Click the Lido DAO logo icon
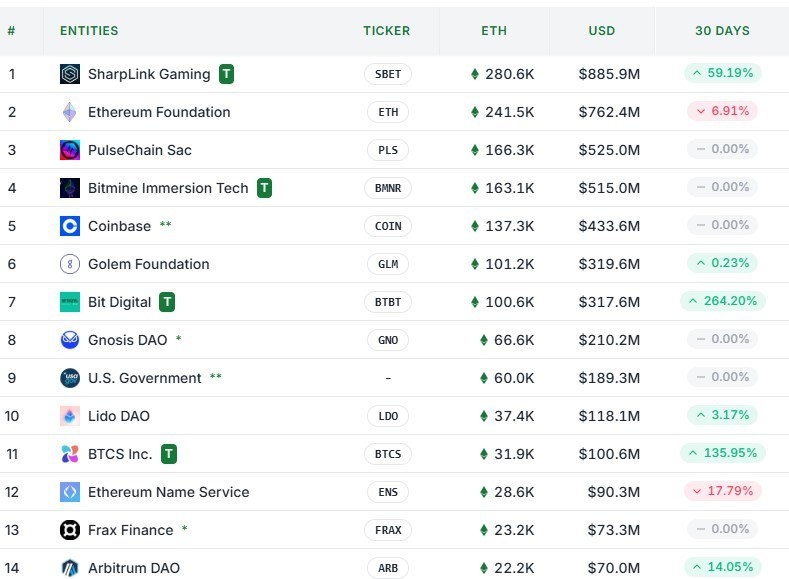This screenshot has height=579, width=789. tap(70, 416)
